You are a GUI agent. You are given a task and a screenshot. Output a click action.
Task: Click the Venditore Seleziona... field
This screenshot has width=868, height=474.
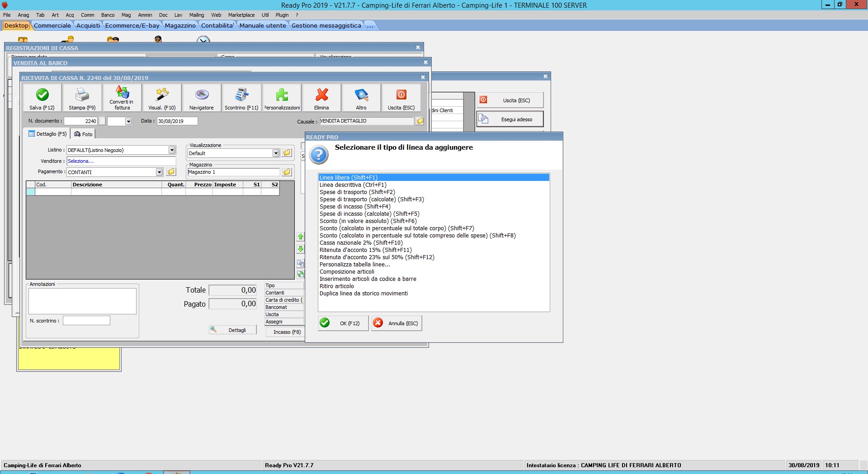tap(121, 161)
